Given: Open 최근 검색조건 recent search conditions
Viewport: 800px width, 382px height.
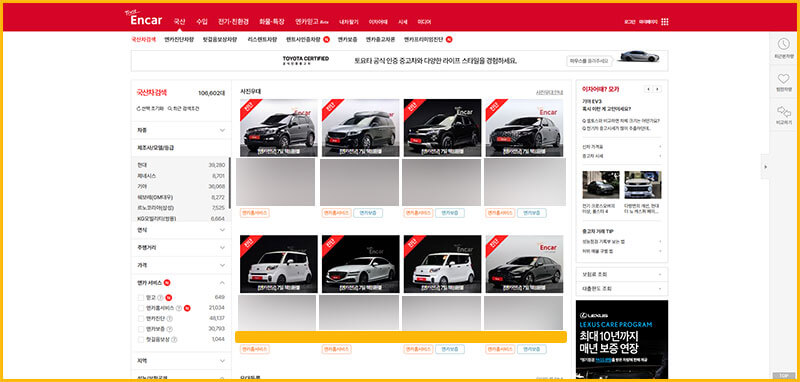Looking at the screenshot, I should click(x=183, y=109).
